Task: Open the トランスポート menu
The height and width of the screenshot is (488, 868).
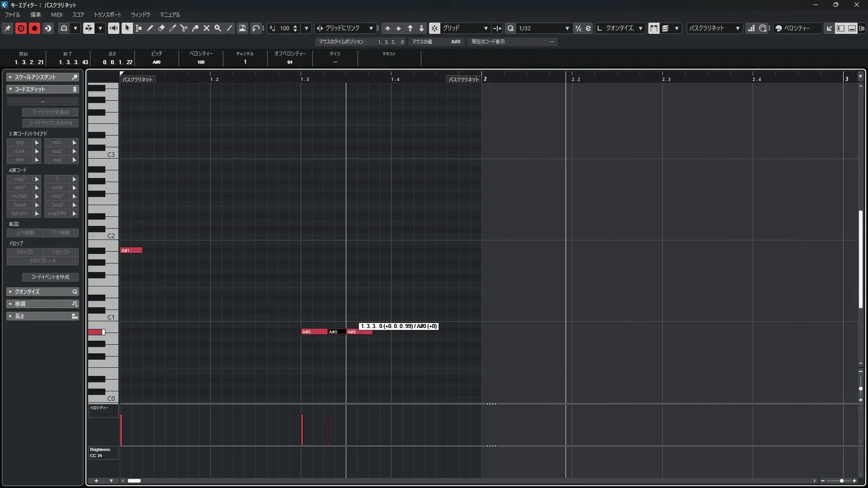Action: tap(107, 14)
